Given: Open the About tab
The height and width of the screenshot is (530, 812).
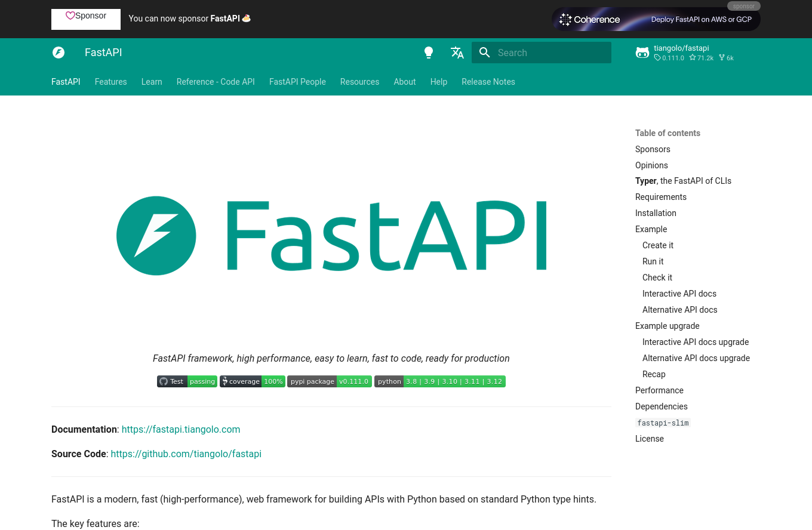Looking at the screenshot, I should [x=405, y=82].
